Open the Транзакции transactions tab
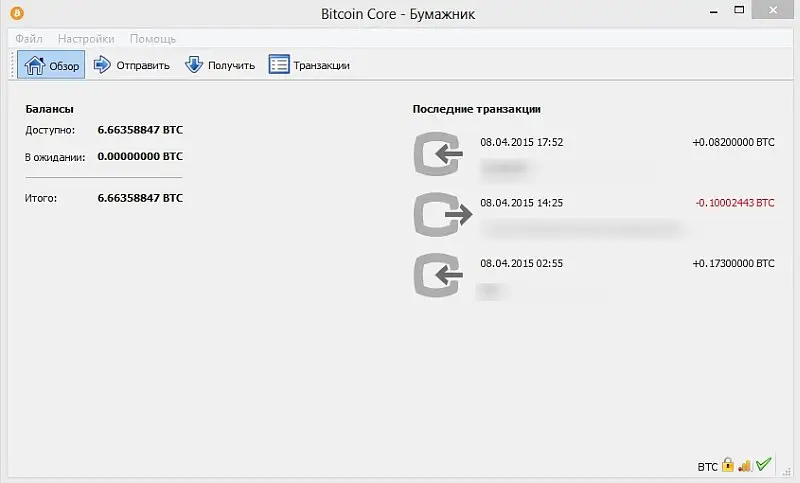Image resolution: width=800 pixels, height=483 pixels. [x=309, y=65]
